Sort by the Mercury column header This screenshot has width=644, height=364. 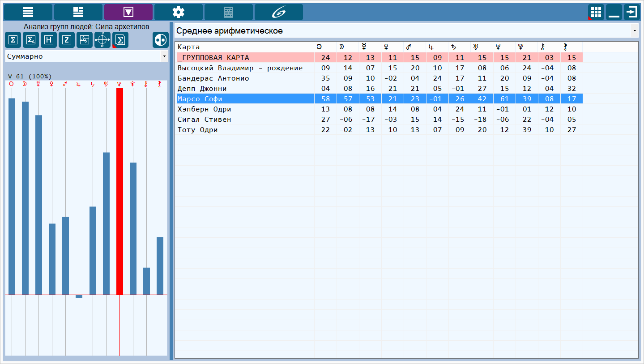coord(370,47)
